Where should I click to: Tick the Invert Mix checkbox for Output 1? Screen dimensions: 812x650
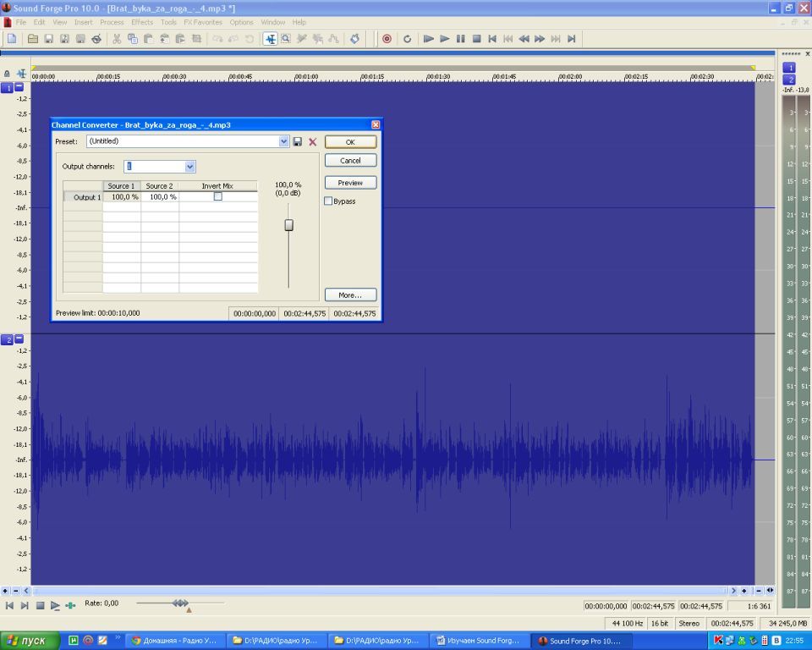[218, 196]
